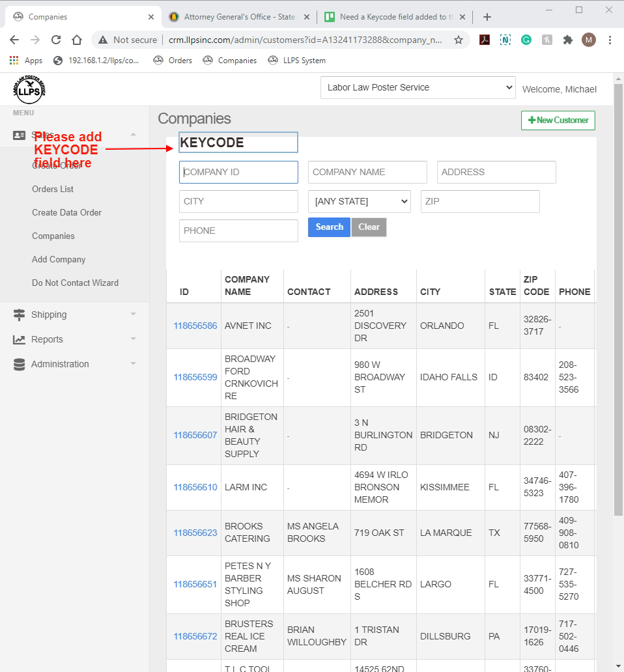Switch to Attorney General's Office tab
The image size is (624, 672).
point(239,17)
